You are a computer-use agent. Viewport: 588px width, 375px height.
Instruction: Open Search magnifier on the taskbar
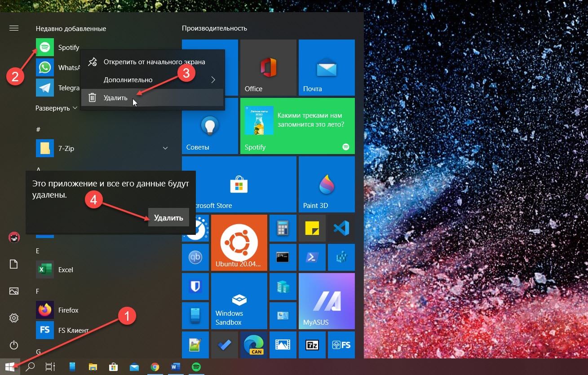[30, 367]
